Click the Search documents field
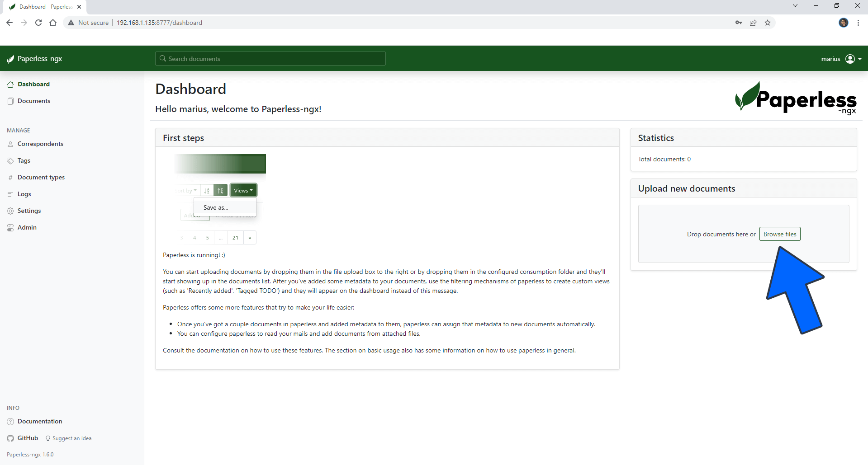 (x=270, y=59)
